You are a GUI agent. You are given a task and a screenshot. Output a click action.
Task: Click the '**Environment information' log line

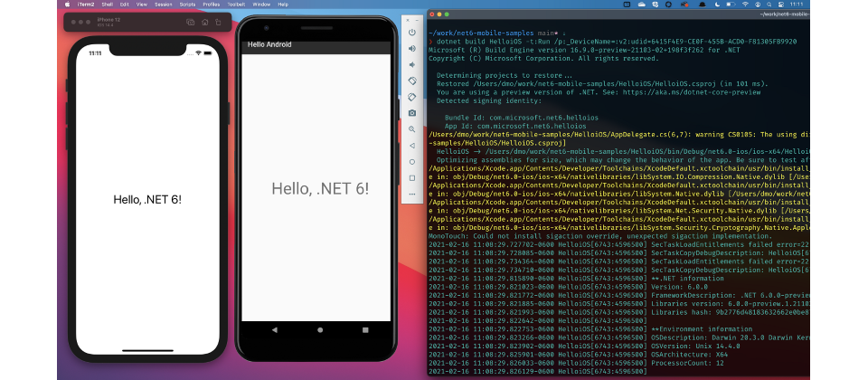click(x=701, y=328)
